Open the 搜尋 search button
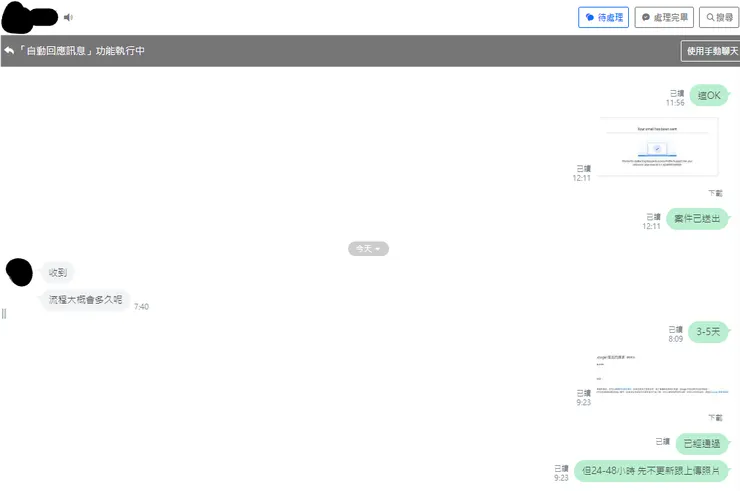Viewport: 740px width, 491px height. point(719,17)
